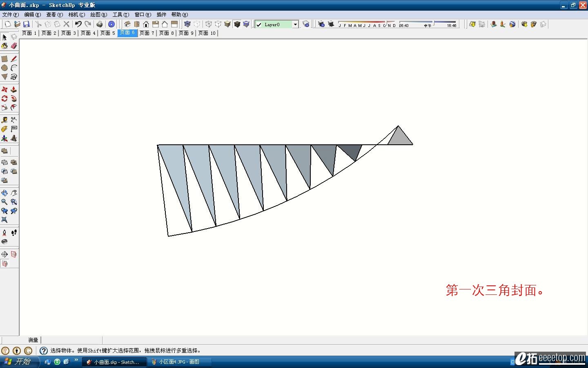Choose the Protractor tool
The height and width of the screenshot is (368, 588).
[4, 129]
